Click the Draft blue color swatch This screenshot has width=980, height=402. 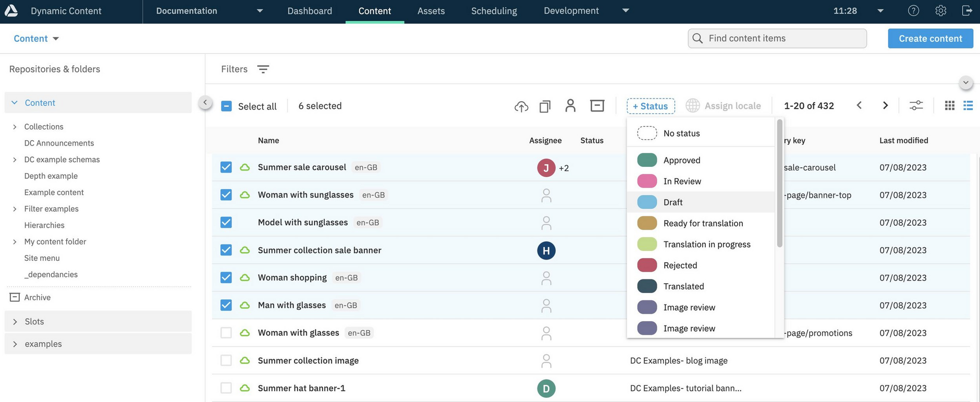pos(647,202)
